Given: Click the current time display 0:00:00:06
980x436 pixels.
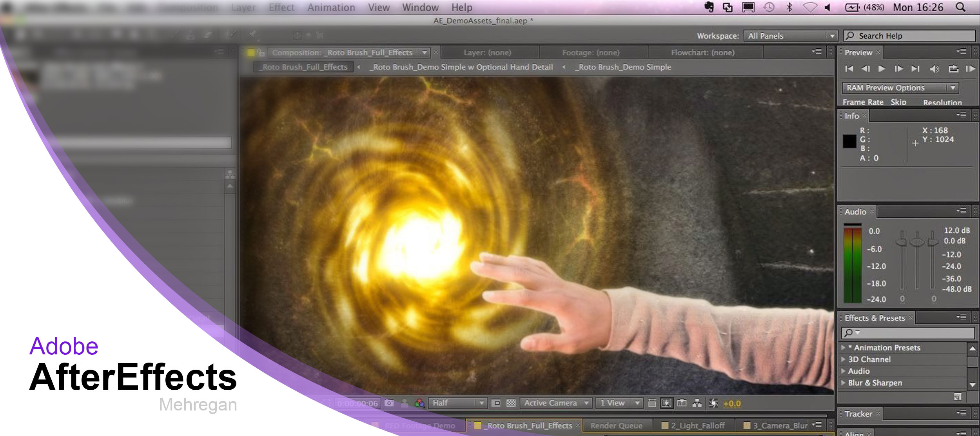Looking at the screenshot, I should click(358, 403).
